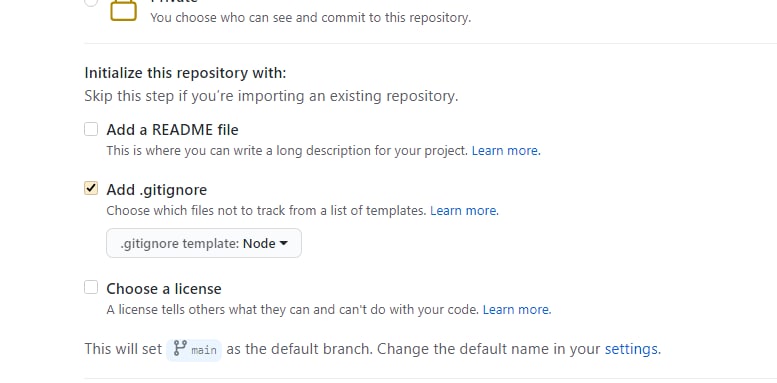The image size is (777, 383).
Task: Click the Add .gitignore label text
Action: click(157, 190)
